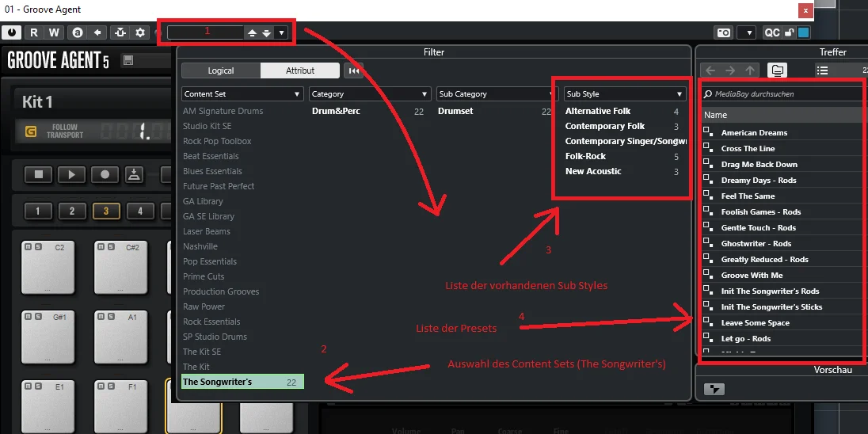Image resolution: width=868 pixels, height=434 pixels.
Task: Open the Content Set column dropdown
Action: coord(242,94)
